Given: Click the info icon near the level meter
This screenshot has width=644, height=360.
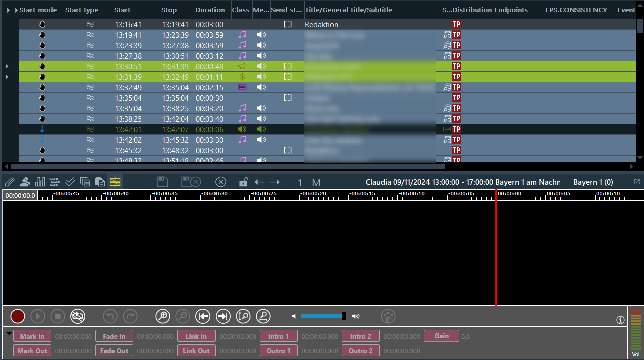Looking at the screenshot, I should 620,320.
